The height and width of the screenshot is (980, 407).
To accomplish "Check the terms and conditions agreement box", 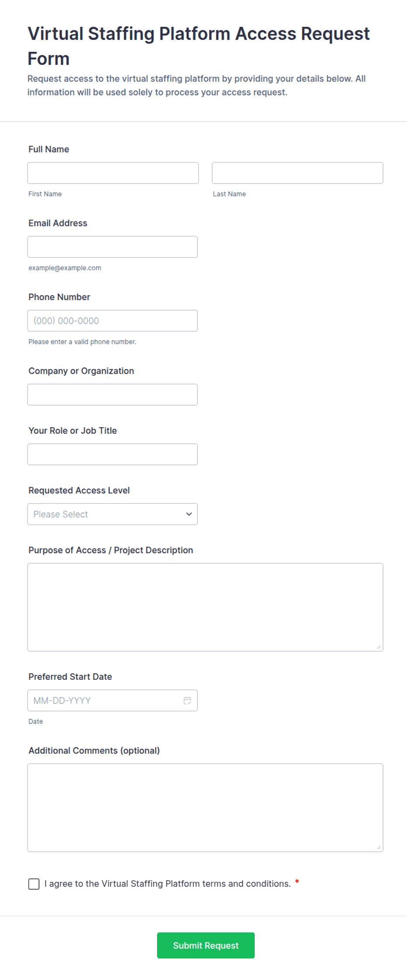I will [34, 884].
